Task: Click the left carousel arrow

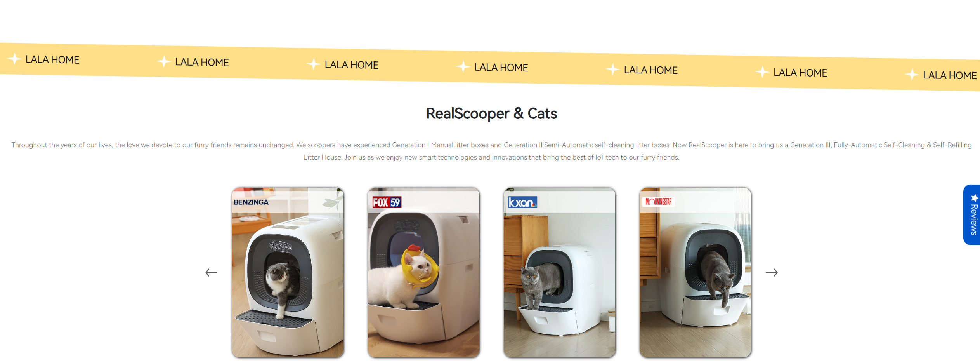Action: 211,273
